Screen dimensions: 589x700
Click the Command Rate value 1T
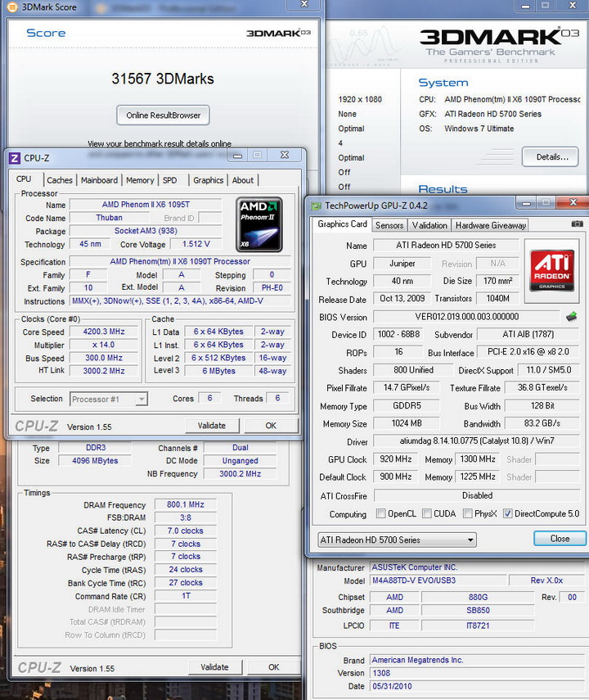[x=186, y=596]
